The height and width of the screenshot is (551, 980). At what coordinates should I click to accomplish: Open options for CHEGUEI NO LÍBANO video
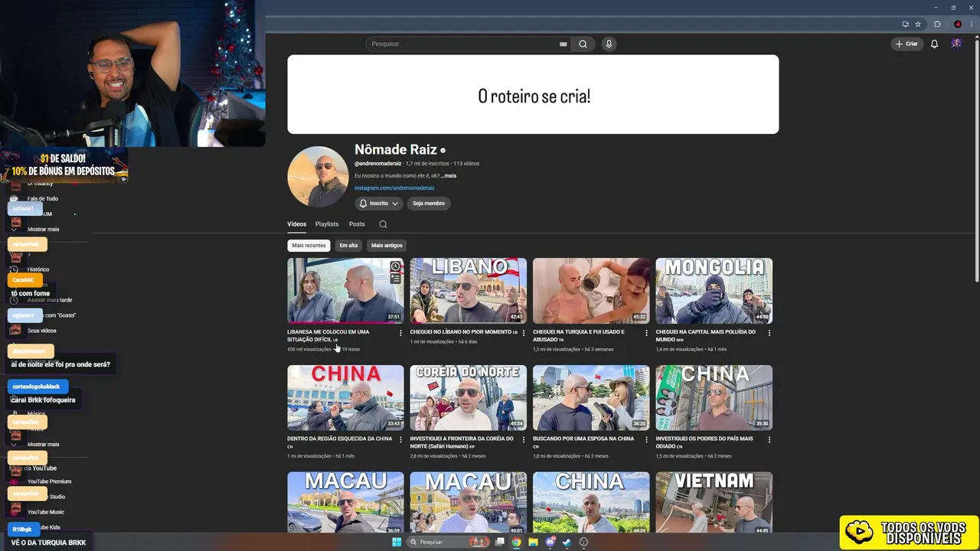point(524,333)
